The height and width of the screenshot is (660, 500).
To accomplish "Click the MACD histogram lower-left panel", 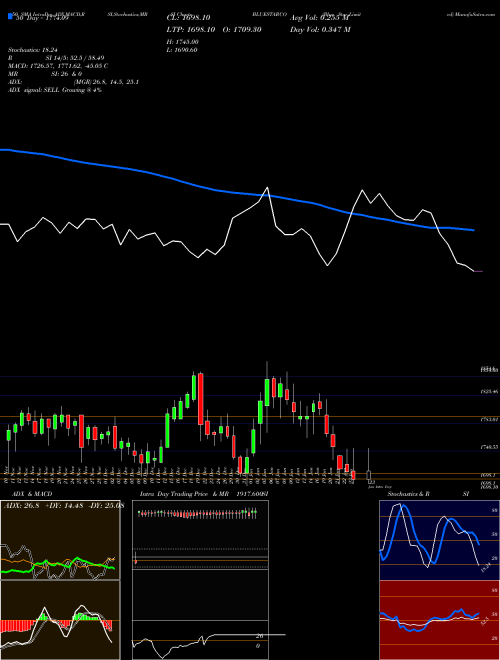I will click(x=60, y=620).
